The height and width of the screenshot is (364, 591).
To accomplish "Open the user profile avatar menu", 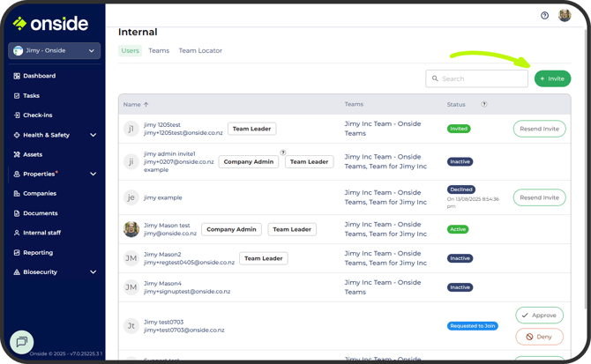I will tap(565, 16).
